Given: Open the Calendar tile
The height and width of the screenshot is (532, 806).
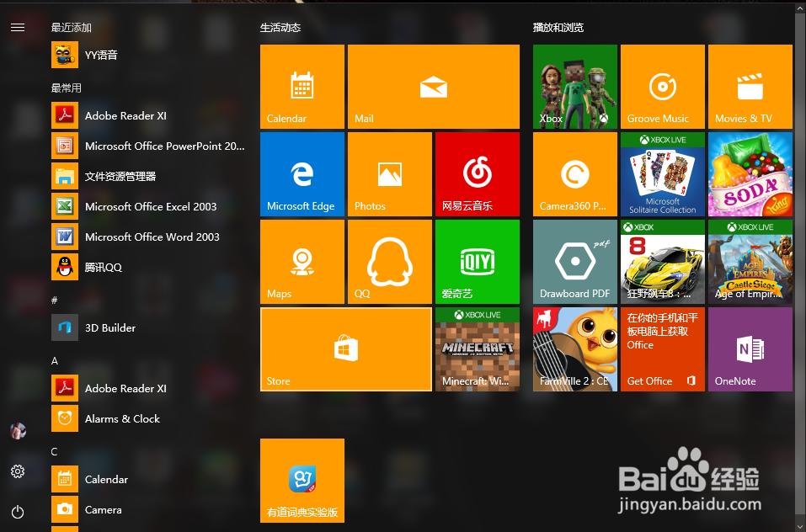Looking at the screenshot, I should [x=302, y=86].
